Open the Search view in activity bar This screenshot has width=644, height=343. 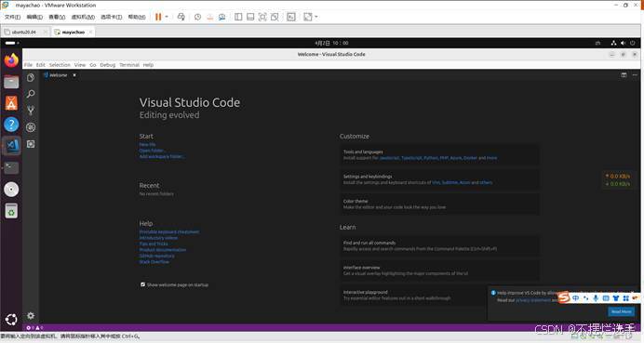31,94
